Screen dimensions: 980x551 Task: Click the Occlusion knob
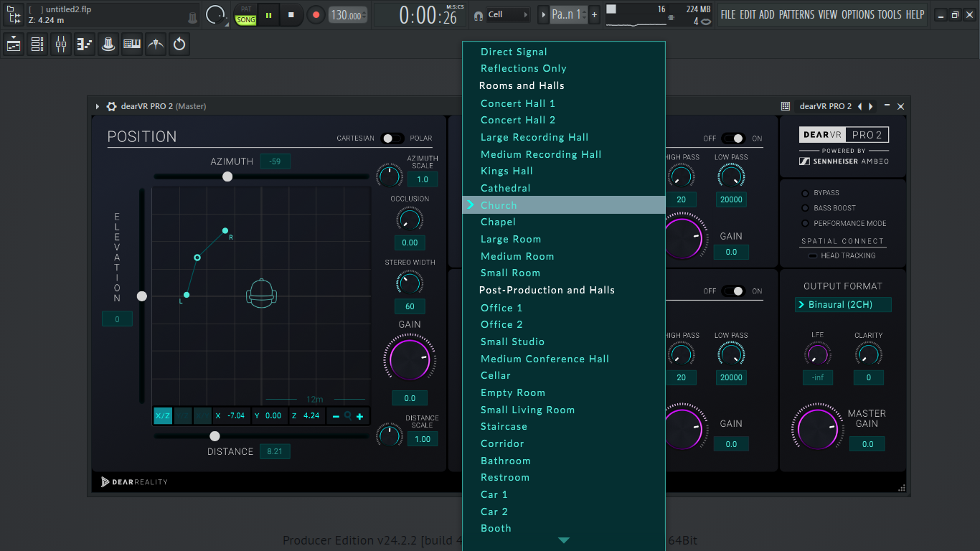pos(410,219)
